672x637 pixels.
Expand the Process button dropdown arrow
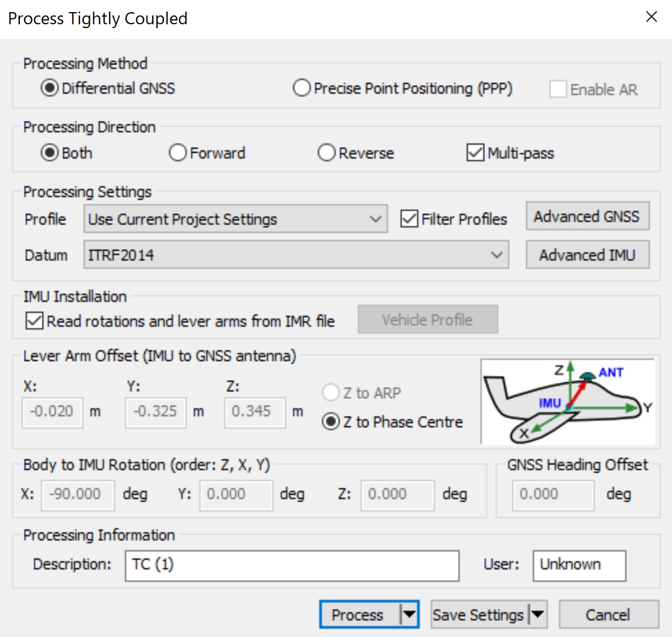[409, 614]
